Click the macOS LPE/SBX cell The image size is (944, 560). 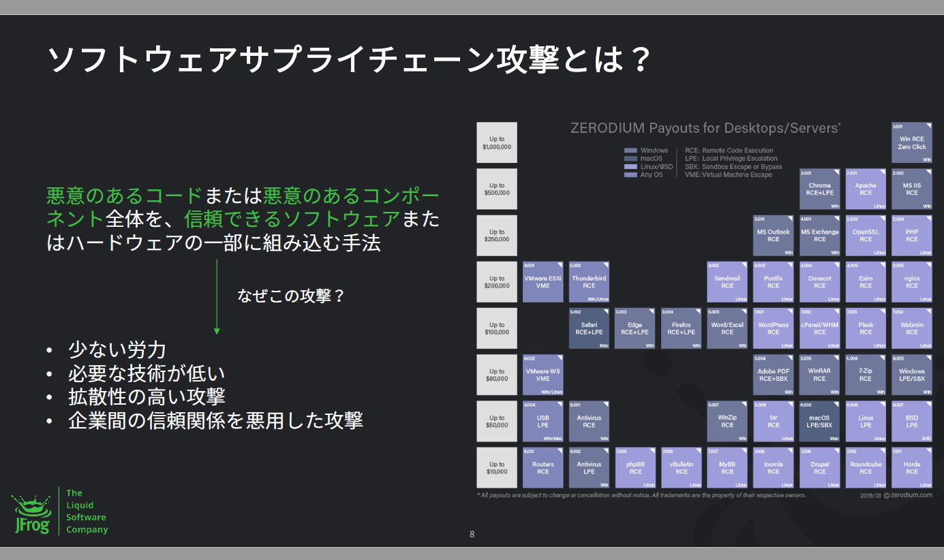pos(819,421)
